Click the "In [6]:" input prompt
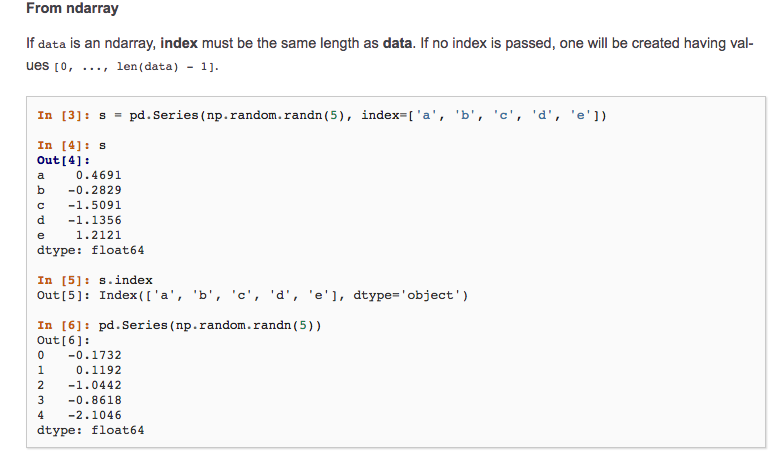 pos(64,325)
